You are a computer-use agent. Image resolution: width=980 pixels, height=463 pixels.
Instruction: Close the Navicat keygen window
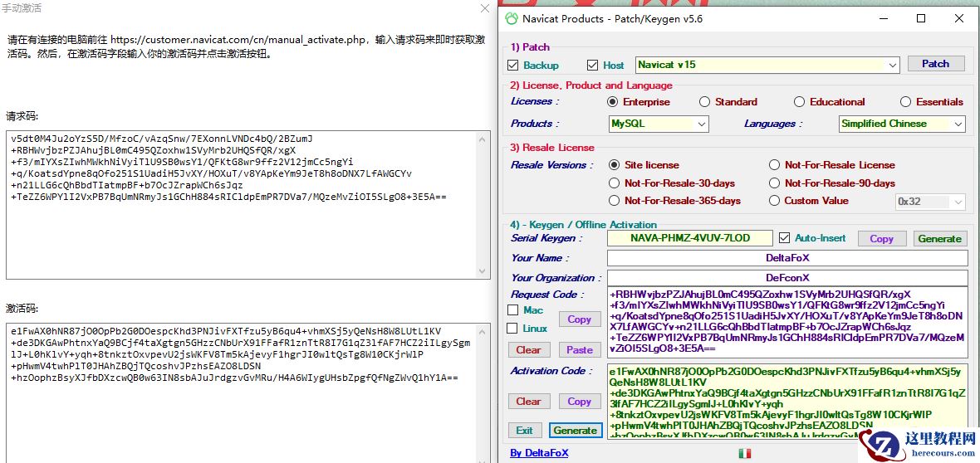coord(958,19)
